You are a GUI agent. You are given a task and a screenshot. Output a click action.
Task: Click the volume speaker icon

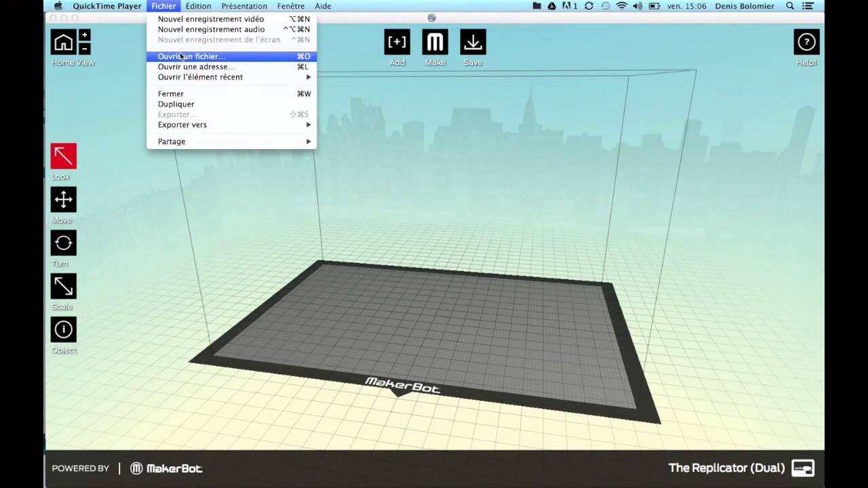pyautogui.click(x=637, y=6)
